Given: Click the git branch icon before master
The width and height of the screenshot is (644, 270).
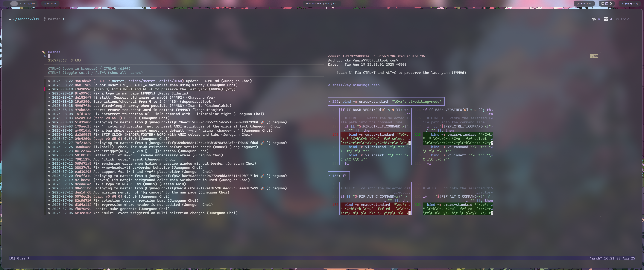Looking at the screenshot, I should [x=45, y=19].
